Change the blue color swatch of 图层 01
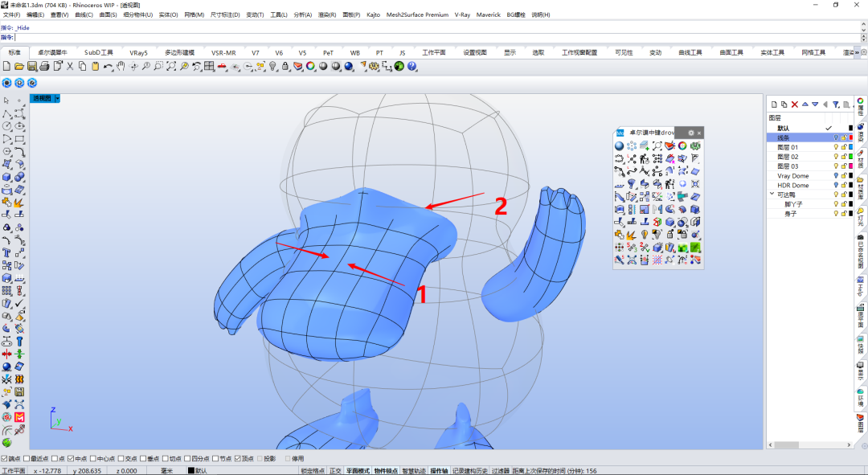This screenshot has height=475, width=868. 851,147
